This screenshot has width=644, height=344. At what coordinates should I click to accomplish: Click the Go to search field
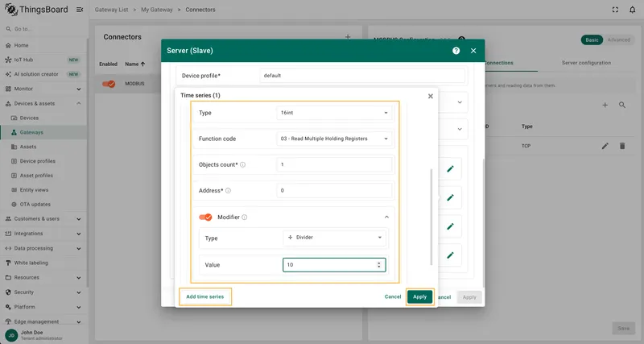coord(43,29)
